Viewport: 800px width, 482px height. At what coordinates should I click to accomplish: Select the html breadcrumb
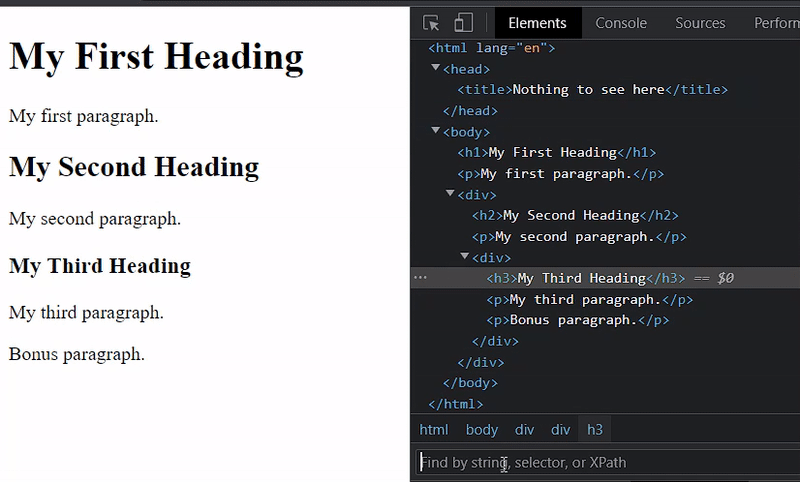click(x=434, y=430)
